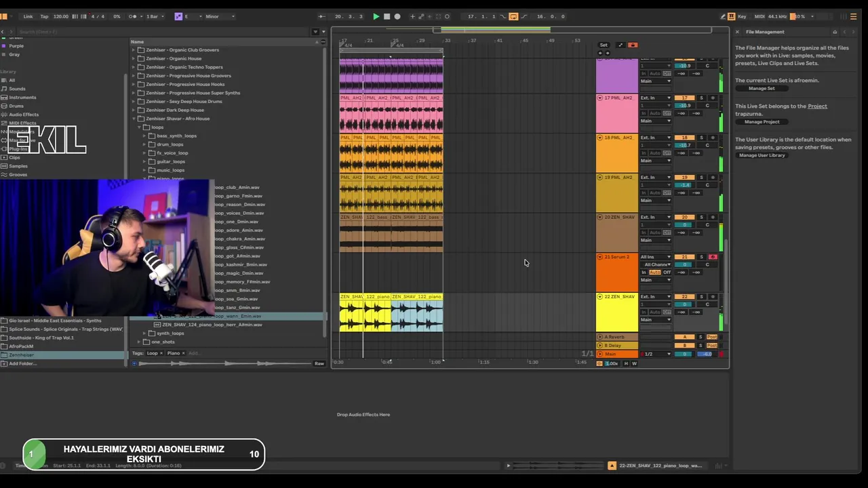This screenshot has width=868, height=488.
Task: Click the MIDI Arrangement Overdub plus icon
Action: tap(412, 16)
